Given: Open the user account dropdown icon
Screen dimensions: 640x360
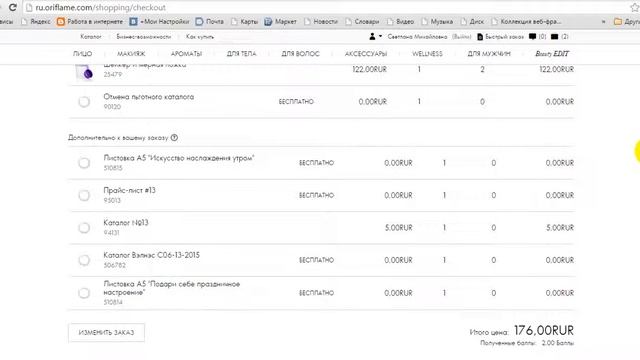Looking at the screenshot, I should point(375,36).
